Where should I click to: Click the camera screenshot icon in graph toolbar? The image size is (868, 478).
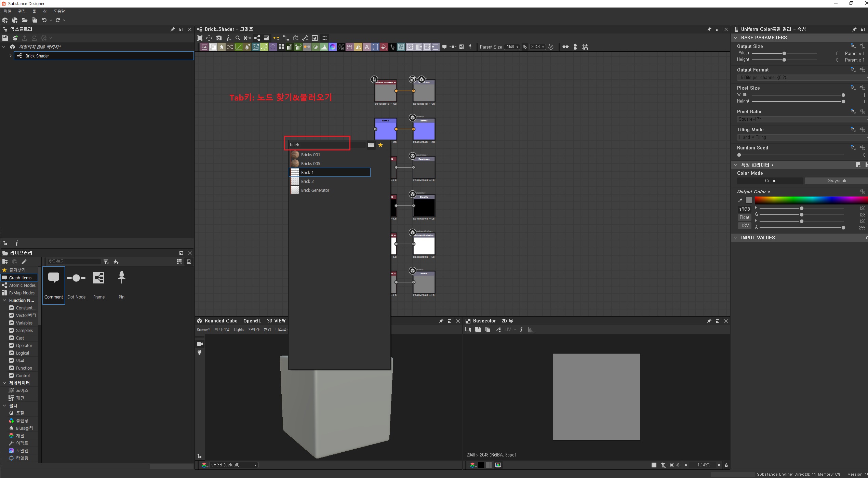tap(219, 38)
